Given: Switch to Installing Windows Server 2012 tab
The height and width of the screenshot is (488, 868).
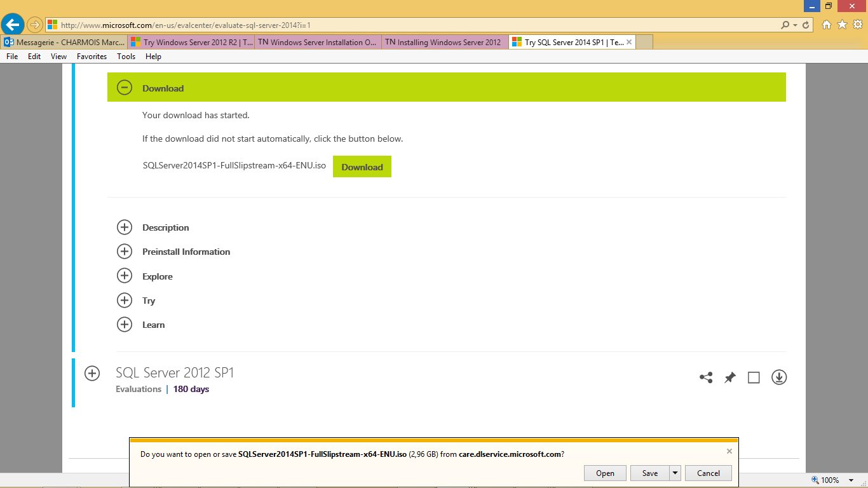Looking at the screenshot, I should [445, 42].
